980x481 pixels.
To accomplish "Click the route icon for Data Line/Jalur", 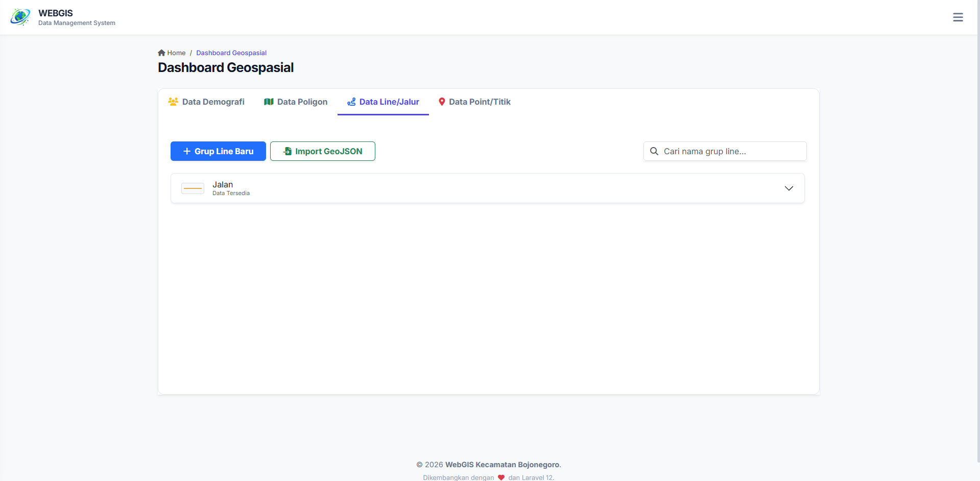I will (x=351, y=102).
